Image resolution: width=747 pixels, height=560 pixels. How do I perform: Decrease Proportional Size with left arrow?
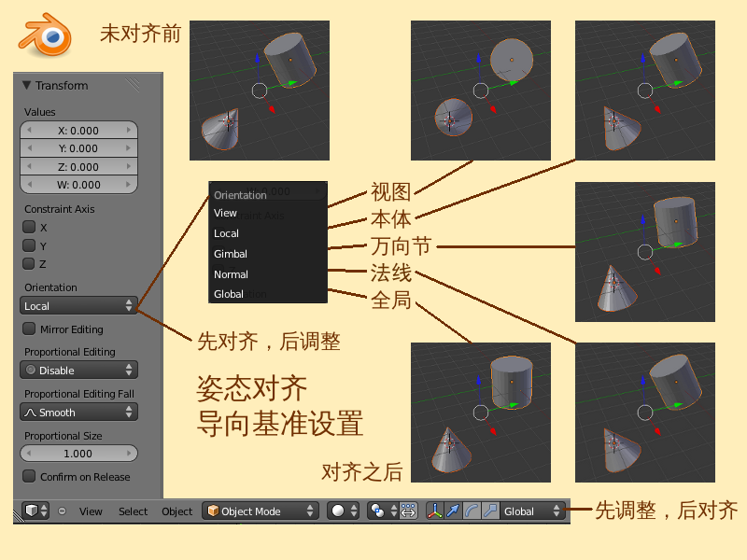click(x=30, y=454)
